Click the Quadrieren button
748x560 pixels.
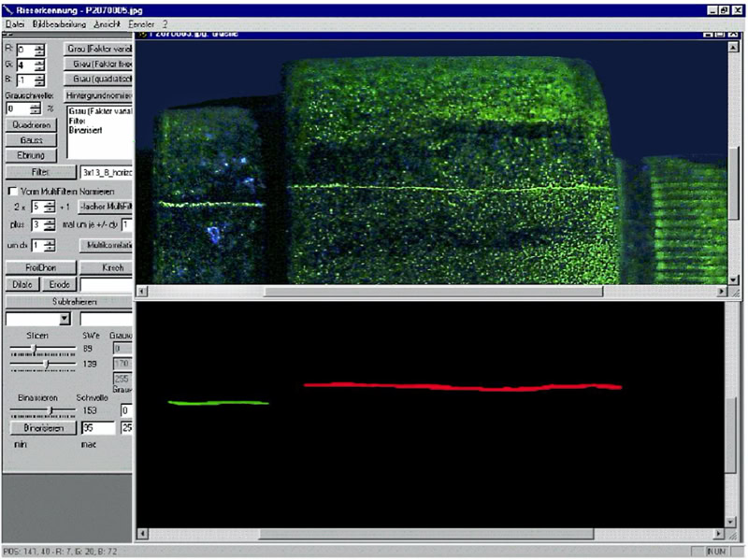pos(32,124)
